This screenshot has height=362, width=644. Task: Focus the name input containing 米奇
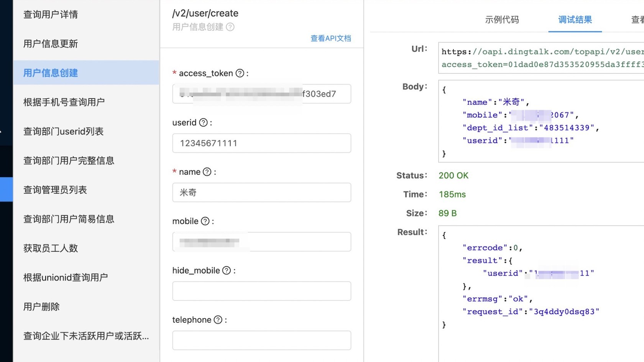(x=262, y=193)
